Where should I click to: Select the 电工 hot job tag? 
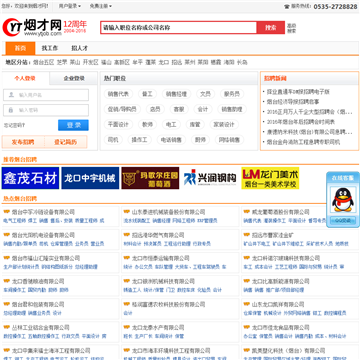point(171,125)
